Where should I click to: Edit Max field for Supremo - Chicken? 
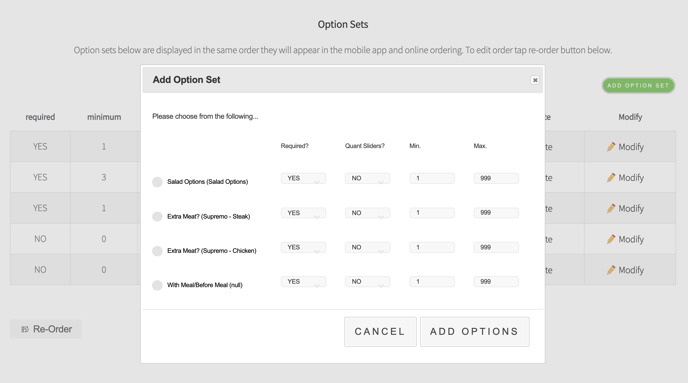point(496,247)
